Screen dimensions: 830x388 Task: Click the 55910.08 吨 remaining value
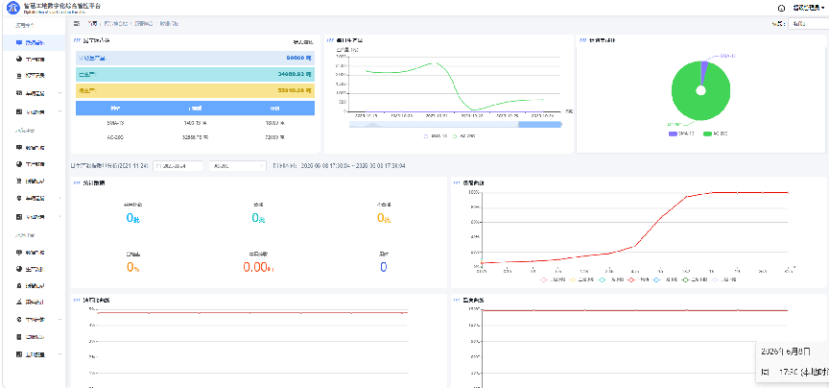295,91
